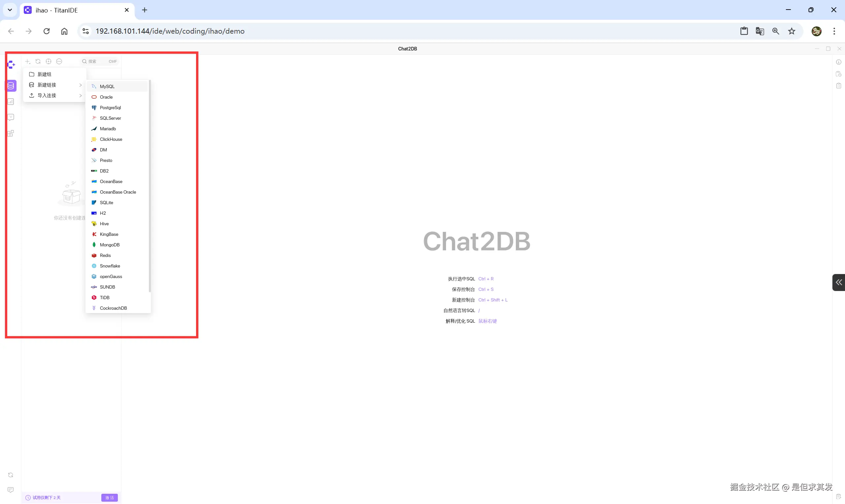Choose 新建组 from the menu
845x504 pixels.
44,74
